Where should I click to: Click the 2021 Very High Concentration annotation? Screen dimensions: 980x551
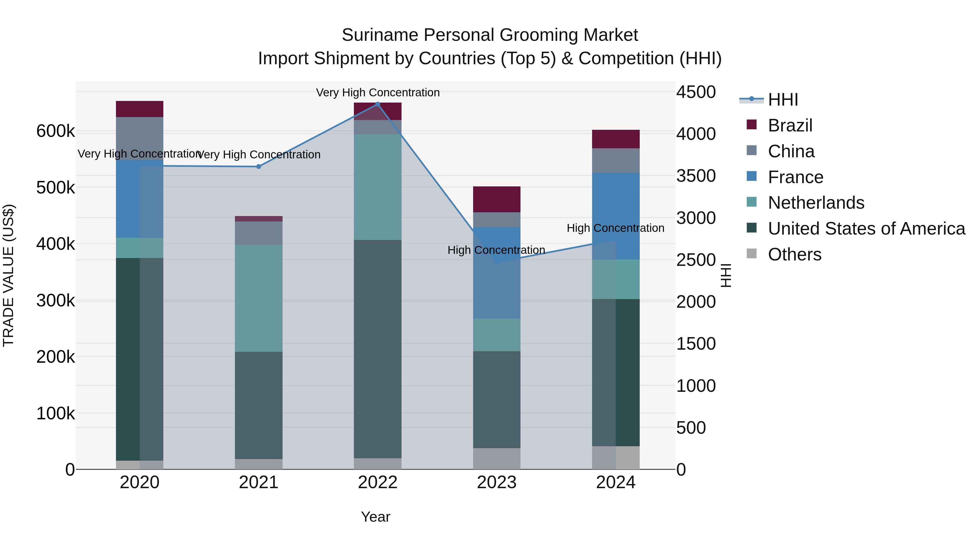(x=259, y=155)
